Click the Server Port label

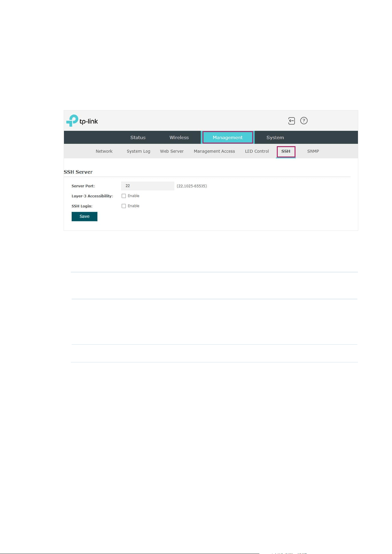tap(83, 186)
